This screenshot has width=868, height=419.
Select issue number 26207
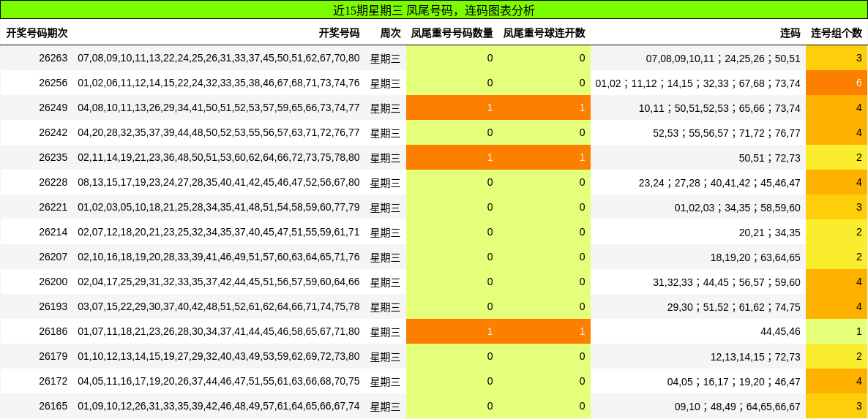53,257
